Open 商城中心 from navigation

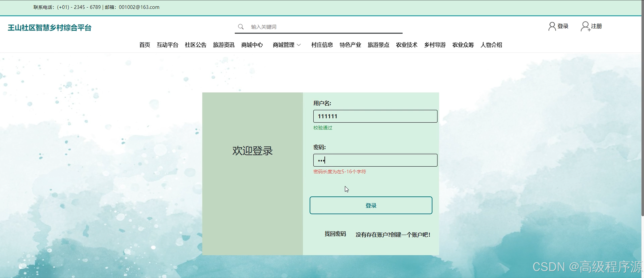[252, 45]
